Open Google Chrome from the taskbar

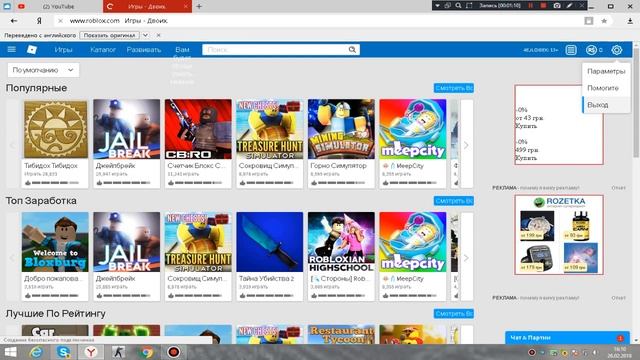(x=147, y=352)
